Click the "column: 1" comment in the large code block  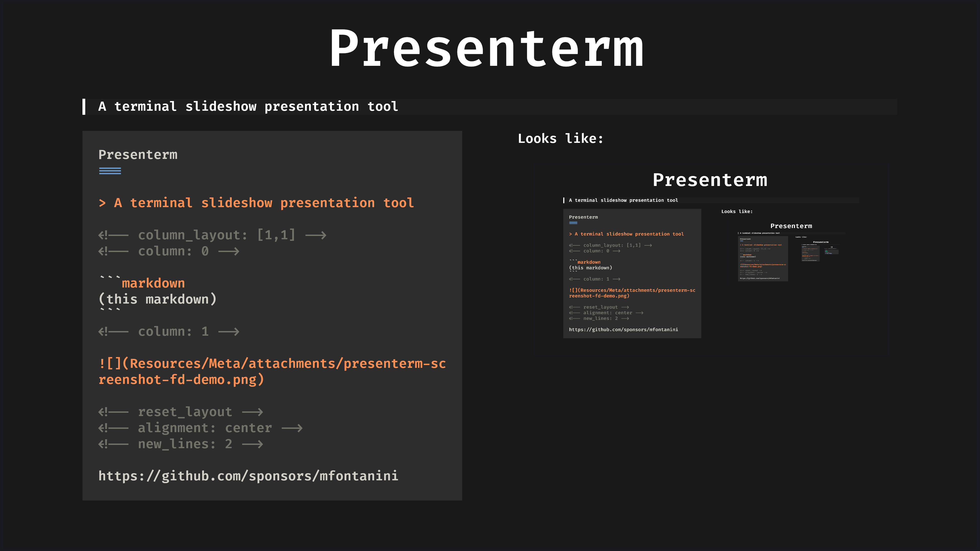click(169, 331)
